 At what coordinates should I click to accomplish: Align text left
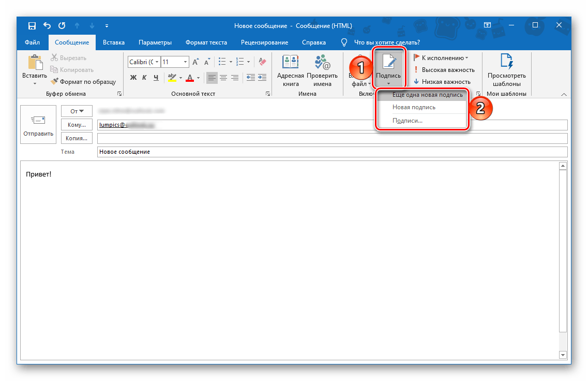[212, 78]
